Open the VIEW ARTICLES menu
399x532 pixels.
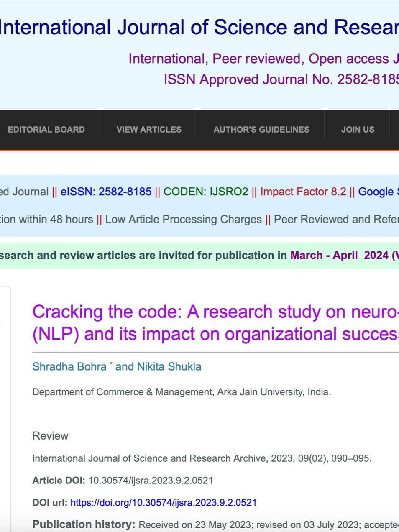coord(148,129)
